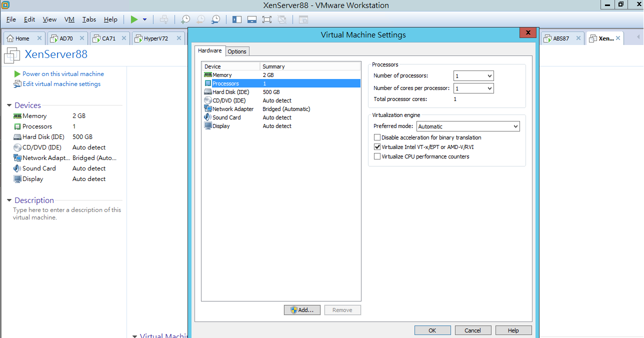The width and height of the screenshot is (644, 338).
Task: Toggle the thumbnail bar toolbar icon
Action: click(x=252, y=19)
